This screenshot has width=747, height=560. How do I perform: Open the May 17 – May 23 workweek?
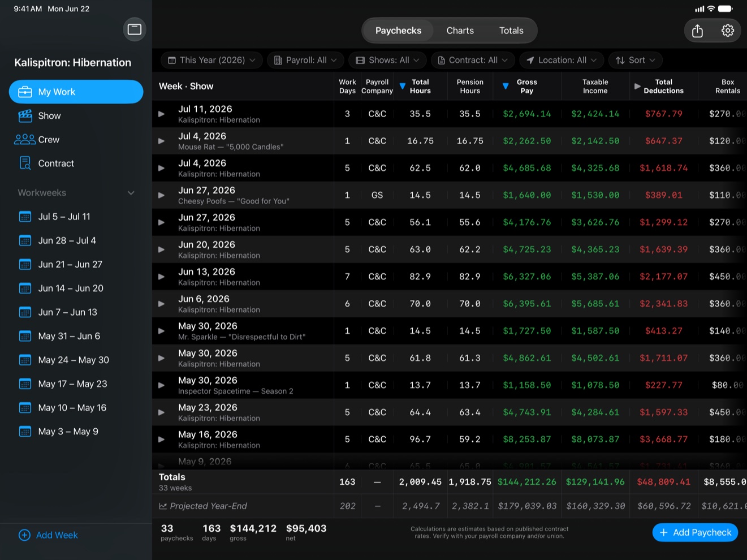click(76, 384)
